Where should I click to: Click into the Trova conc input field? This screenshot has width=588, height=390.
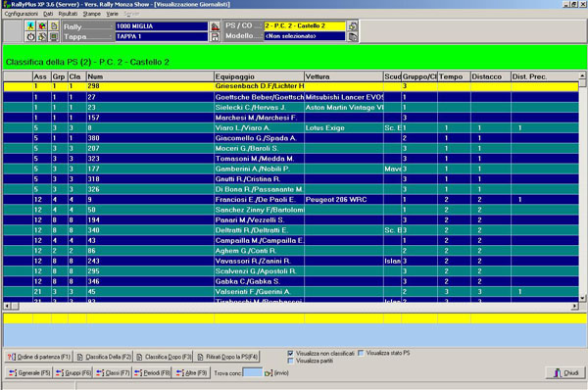coord(253,372)
